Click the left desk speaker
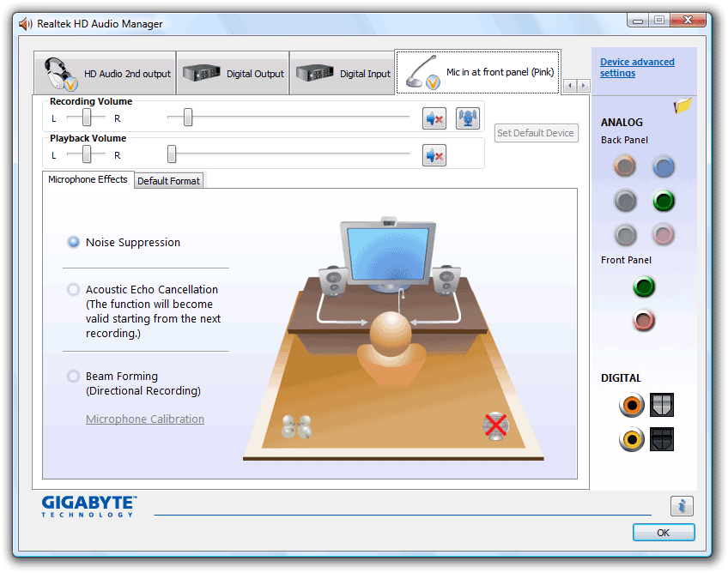 click(x=332, y=281)
